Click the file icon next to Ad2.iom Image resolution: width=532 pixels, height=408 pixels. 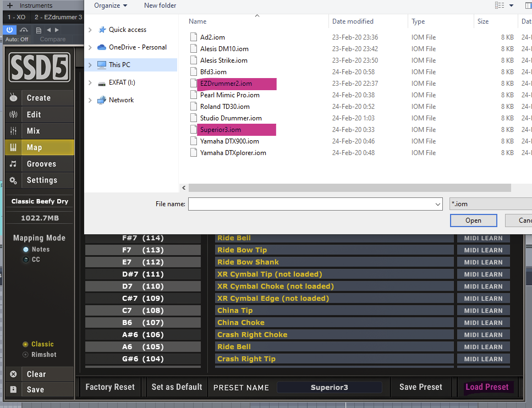[x=194, y=37]
